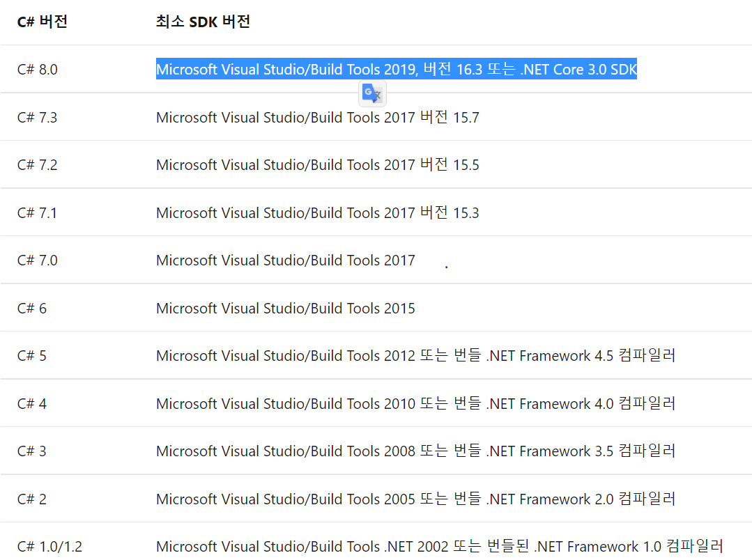
Task: Click the 'C# 4' cell
Action: (31, 404)
